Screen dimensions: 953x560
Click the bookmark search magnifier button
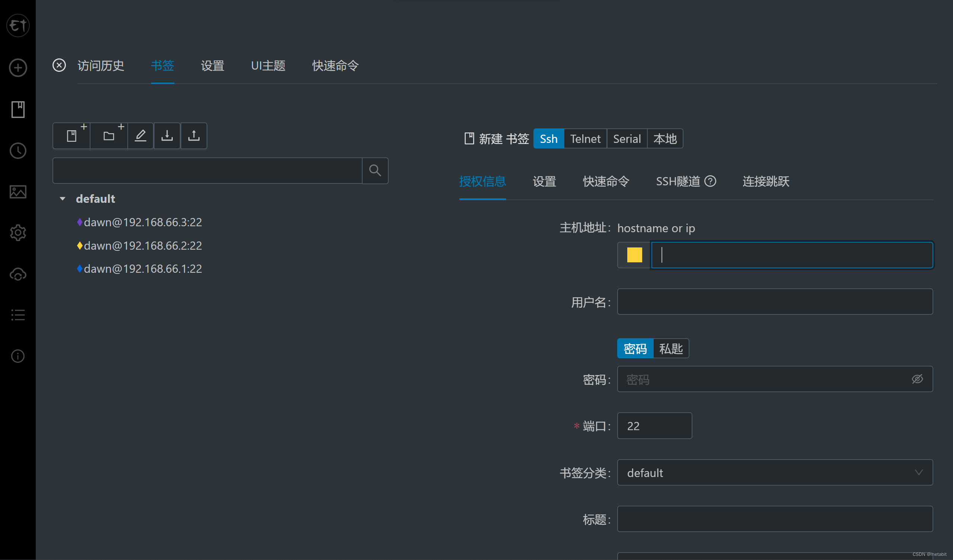(375, 170)
